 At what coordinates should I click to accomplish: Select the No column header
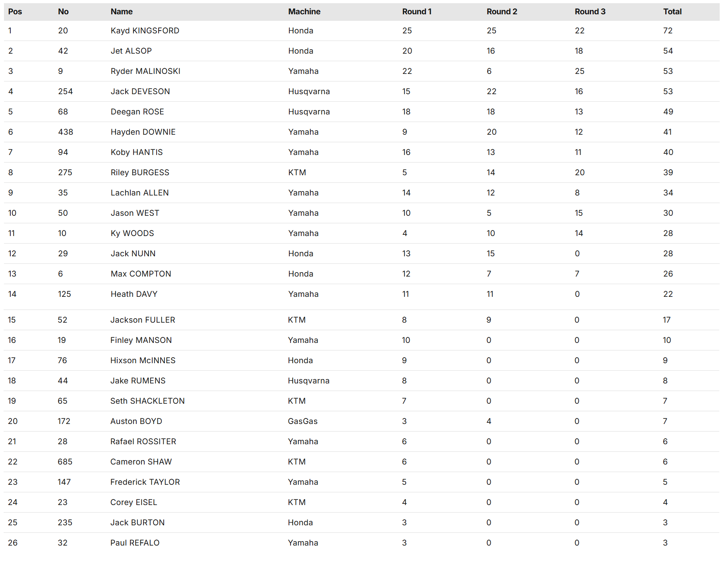pos(63,12)
